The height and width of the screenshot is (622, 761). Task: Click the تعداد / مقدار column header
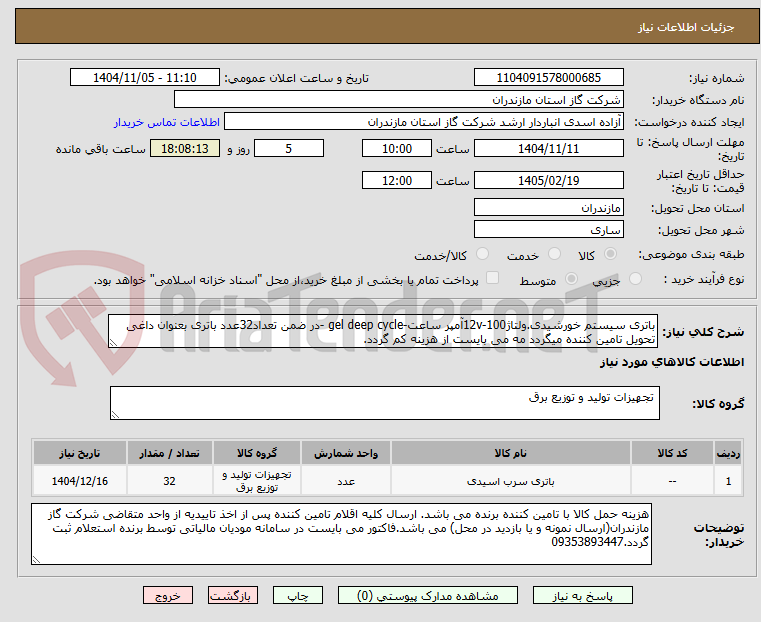pos(169,453)
